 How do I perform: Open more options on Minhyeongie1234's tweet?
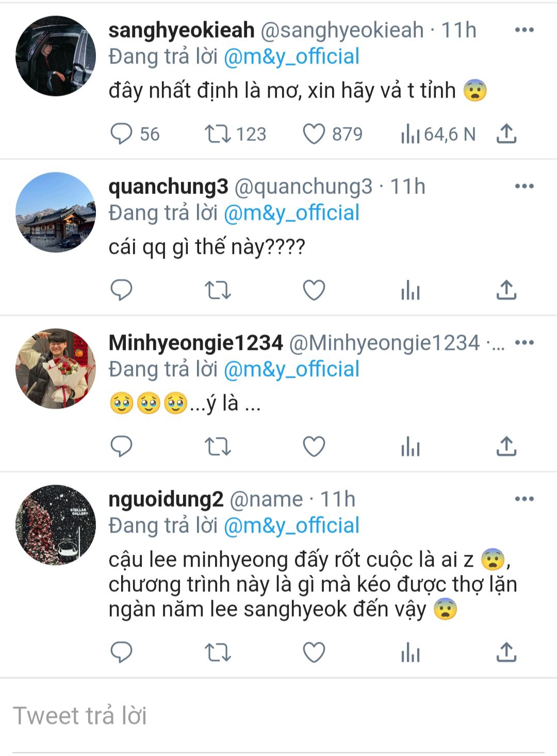[524, 343]
